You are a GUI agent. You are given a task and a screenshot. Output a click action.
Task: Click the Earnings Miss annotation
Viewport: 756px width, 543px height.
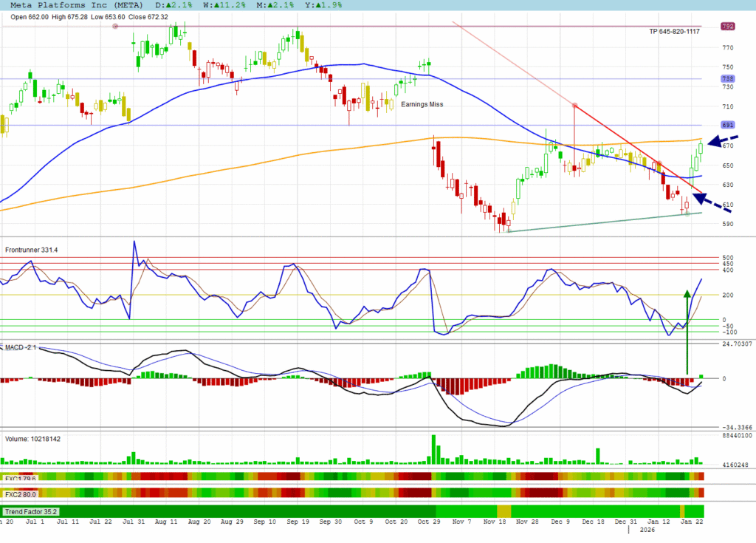(x=422, y=105)
